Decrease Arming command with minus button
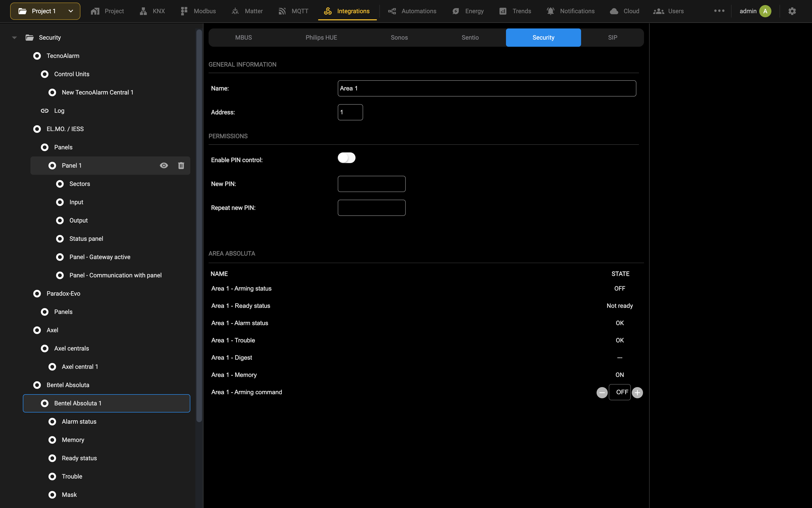The height and width of the screenshot is (508, 812). [602, 392]
